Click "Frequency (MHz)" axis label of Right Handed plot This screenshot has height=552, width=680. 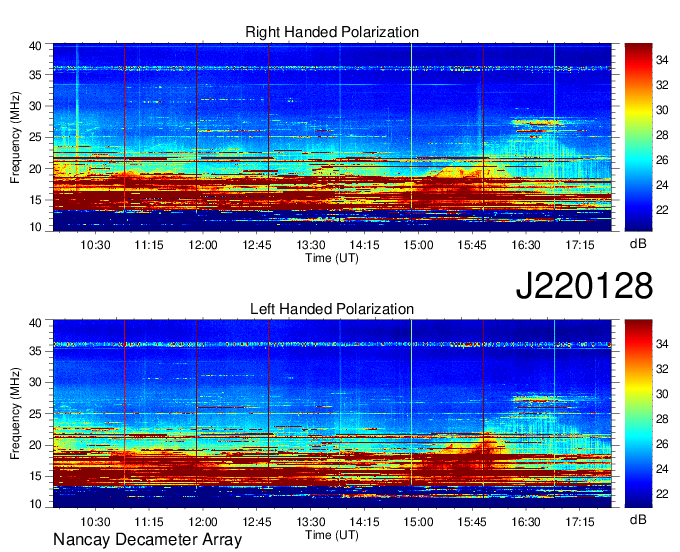point(15,137)
